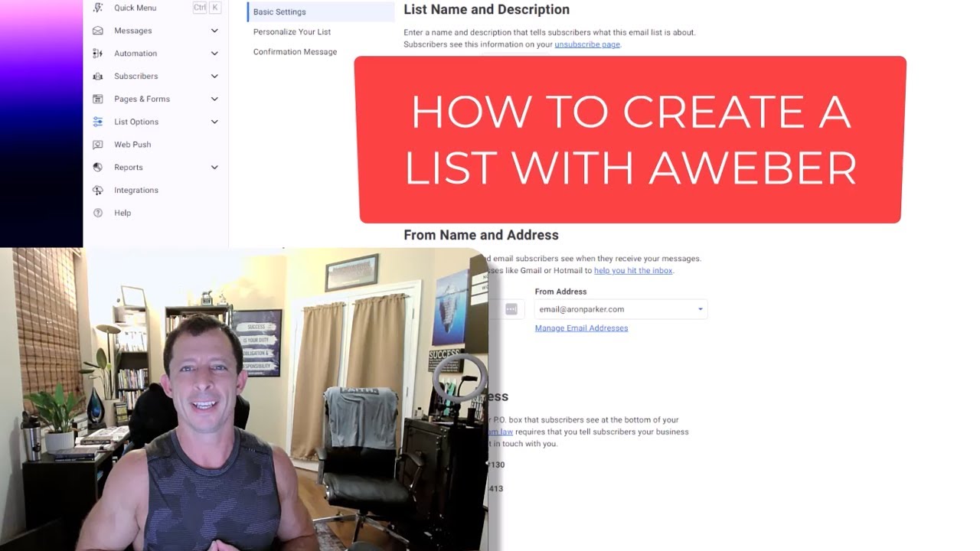980x551 pixels.
Task: Open Personalize Your List tab
Action: tap(292, 32)
